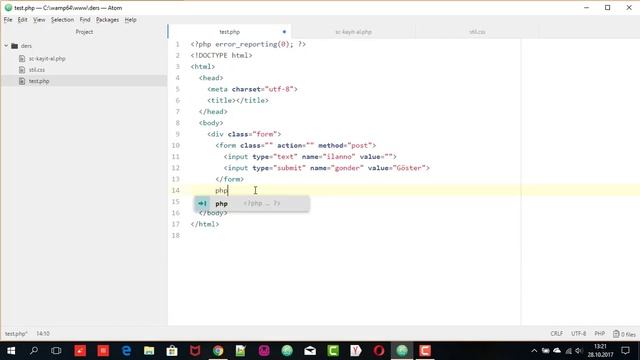This screenshot has height=360, width=640.
Task: Choose the php autocomplete suggestion
Action: coord(252,203)
